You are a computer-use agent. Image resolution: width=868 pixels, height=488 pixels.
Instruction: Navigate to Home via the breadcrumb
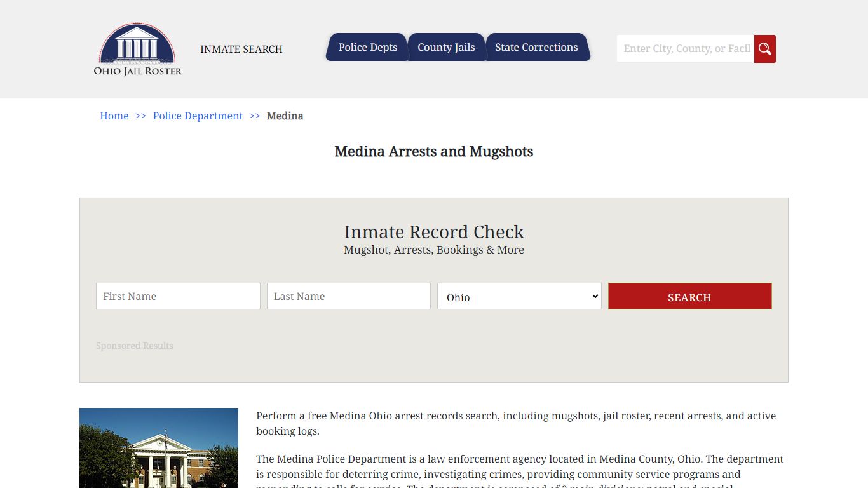114,116
